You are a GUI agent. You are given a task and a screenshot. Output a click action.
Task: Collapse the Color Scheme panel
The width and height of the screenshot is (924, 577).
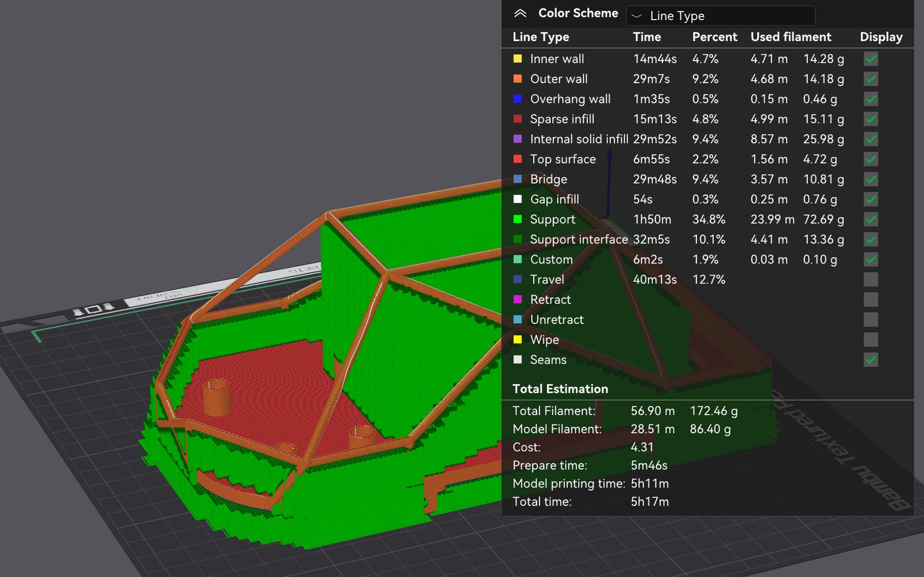tap(520, 13)
